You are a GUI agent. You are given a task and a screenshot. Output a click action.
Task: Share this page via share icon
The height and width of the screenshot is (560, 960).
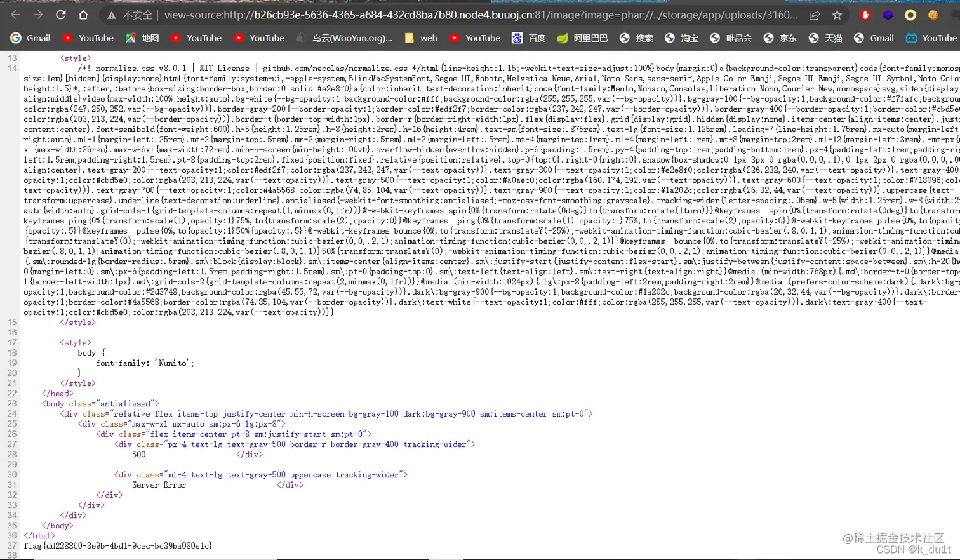coord(815,15)
